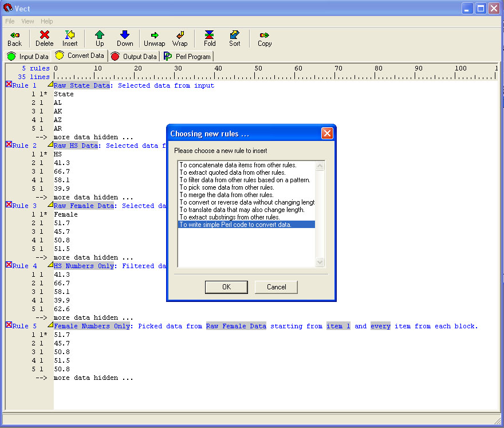Collapse Rule 5 using its triangle marker
The height and width of the screenshot is (428, 504).
[50, 325]
